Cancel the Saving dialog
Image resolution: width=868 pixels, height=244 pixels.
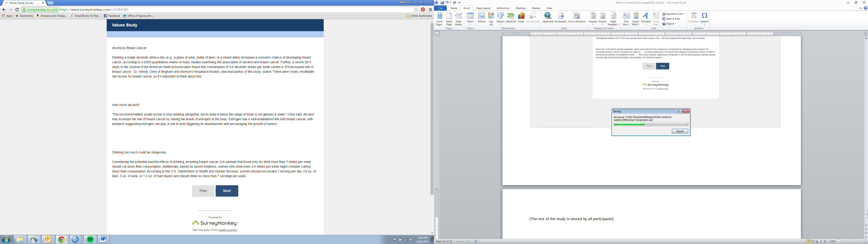pos(680,131)
